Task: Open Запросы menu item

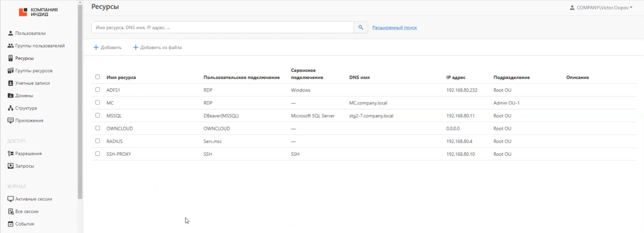Action: click(24, 166)
